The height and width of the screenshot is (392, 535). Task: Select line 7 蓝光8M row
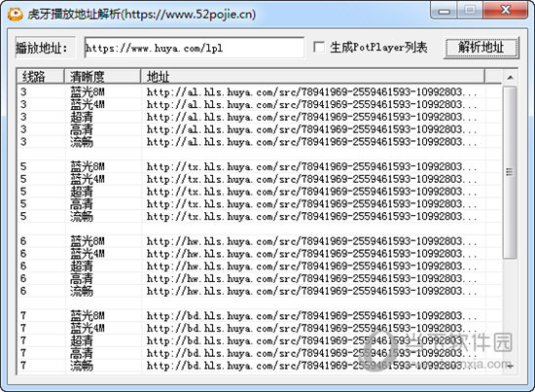point(260,315)
